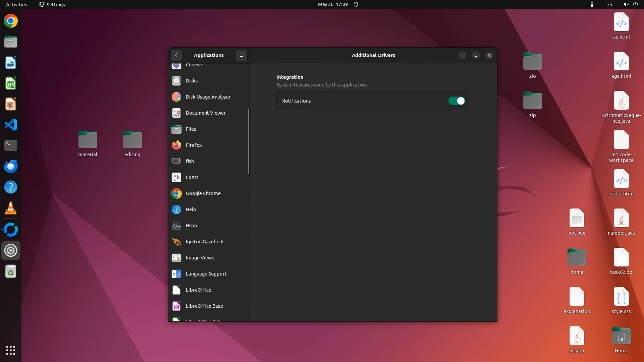Screen dimensions: 644x362
Task: Select Firefox in the applications list
Action: point(194,145)
